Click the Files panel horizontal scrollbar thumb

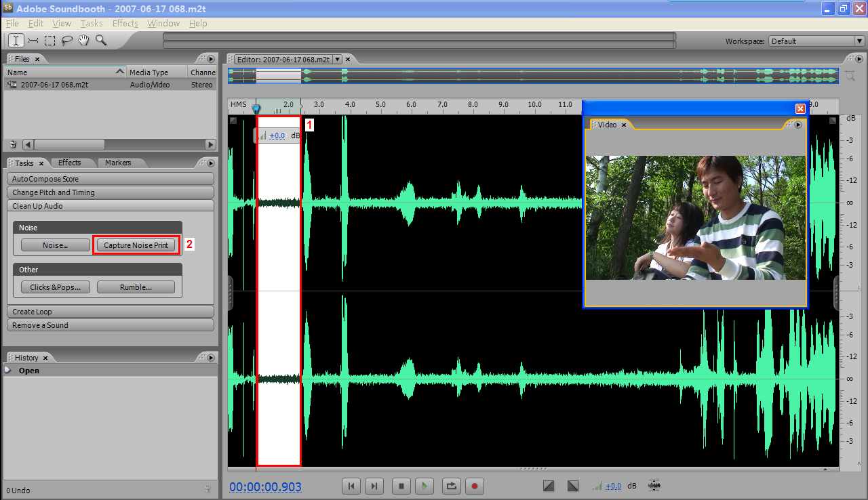(69, 144)
